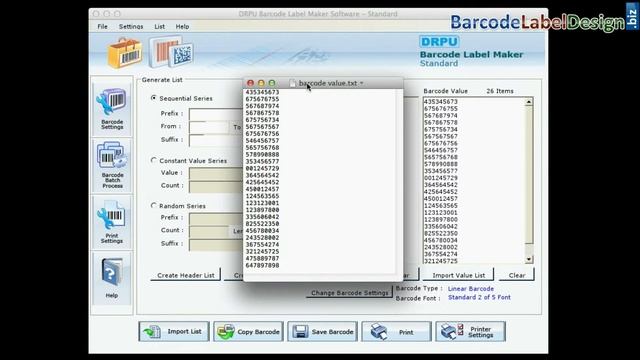Click Import List button
This screenshot has width=640, height=360.
click(174, 331)
